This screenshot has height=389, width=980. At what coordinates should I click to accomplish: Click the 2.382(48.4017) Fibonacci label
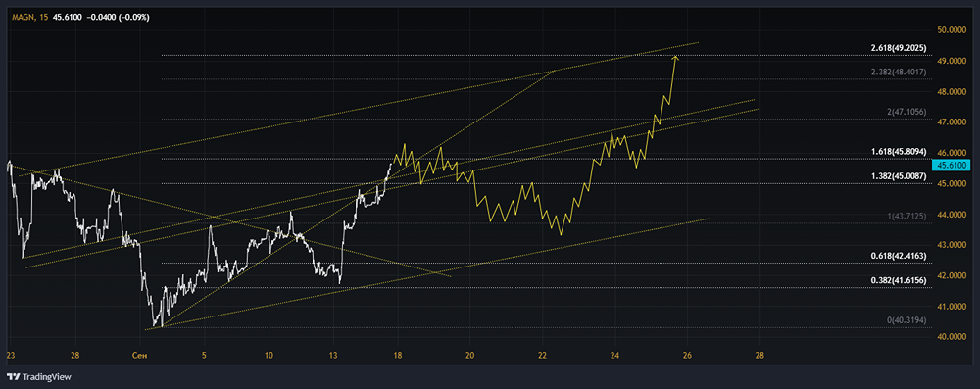coord(900,73)
